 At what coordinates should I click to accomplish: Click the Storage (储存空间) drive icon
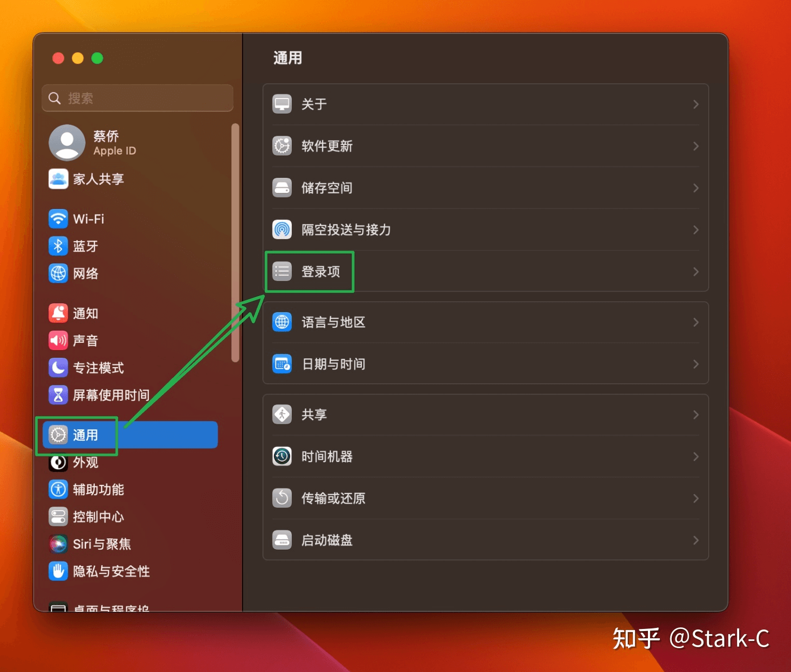[282, 188]
